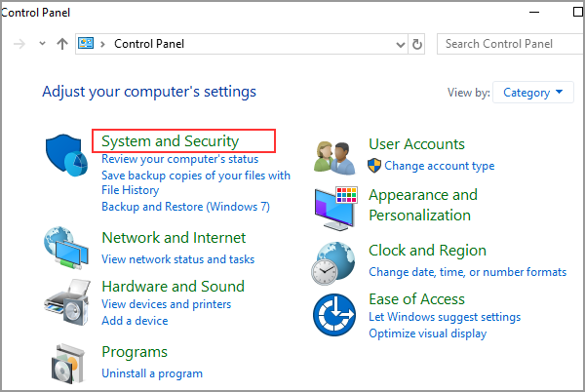Open Backup and Restore (Windows 7)
The width and height of the screenshot is (585, 392).
(x=185, y=207)
